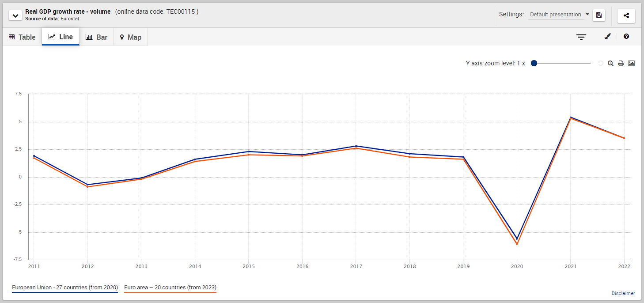Click the paintbrush customize chart icon
Screen dimensions: 644x303
pos(607,37)
